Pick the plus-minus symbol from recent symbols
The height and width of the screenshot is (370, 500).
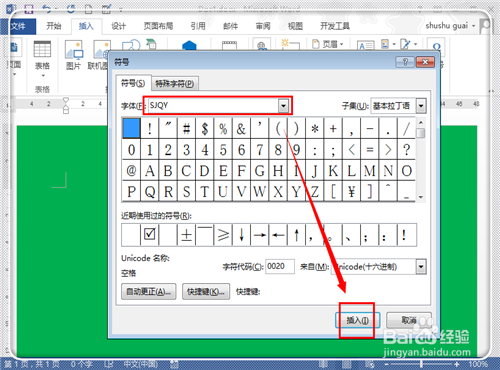pos(186,235)
